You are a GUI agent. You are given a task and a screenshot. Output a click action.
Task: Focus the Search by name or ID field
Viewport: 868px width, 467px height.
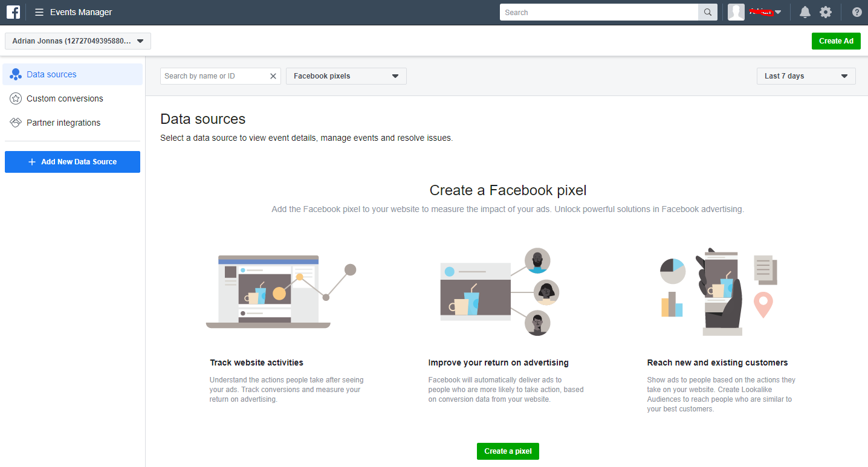click(214, 76)
